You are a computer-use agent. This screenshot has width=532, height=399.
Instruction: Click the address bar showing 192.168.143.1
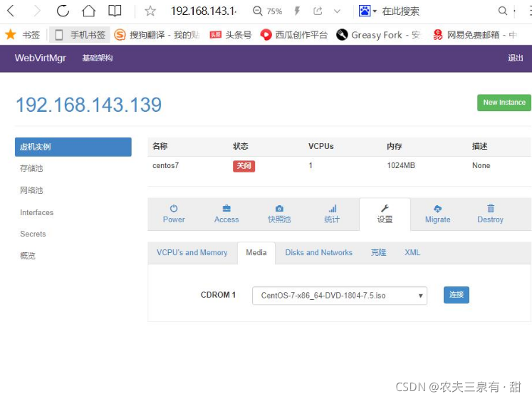point(204,11)
